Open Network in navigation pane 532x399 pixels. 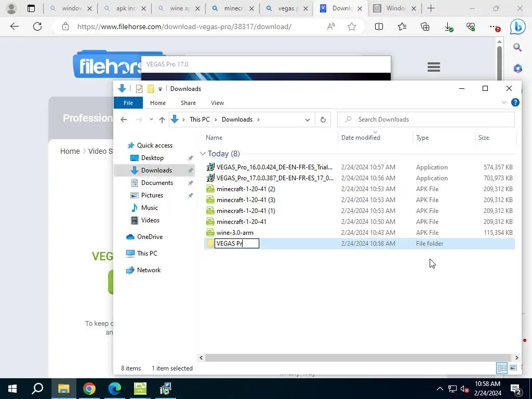[x=149, y=270]
